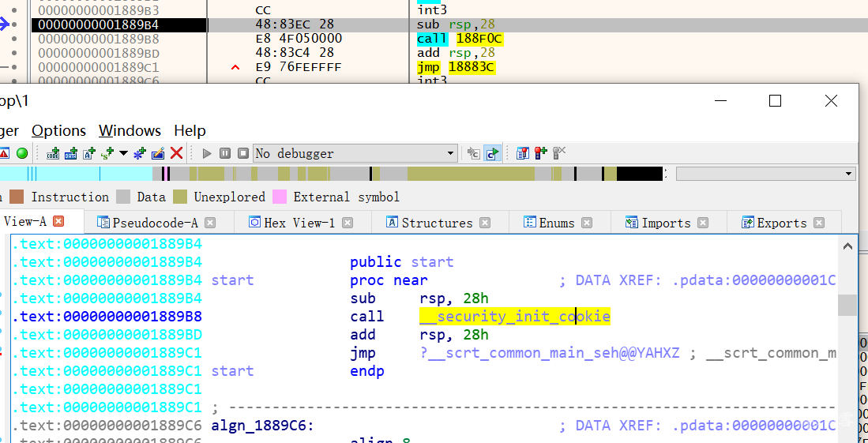Click the convert to code icon
Image resolution: width=868 pixels, height=443 pixels.
click(x=53, y=153)
